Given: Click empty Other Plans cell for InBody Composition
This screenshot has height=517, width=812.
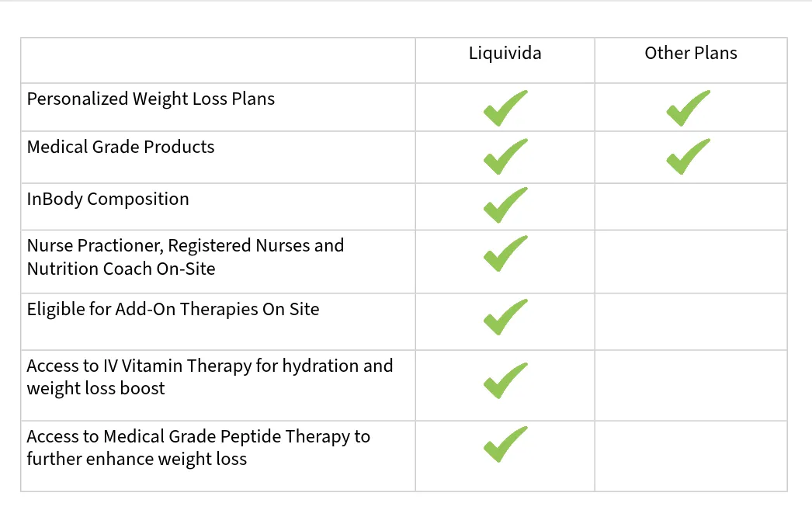Looking at the screenshot, I should pos(691,206).
